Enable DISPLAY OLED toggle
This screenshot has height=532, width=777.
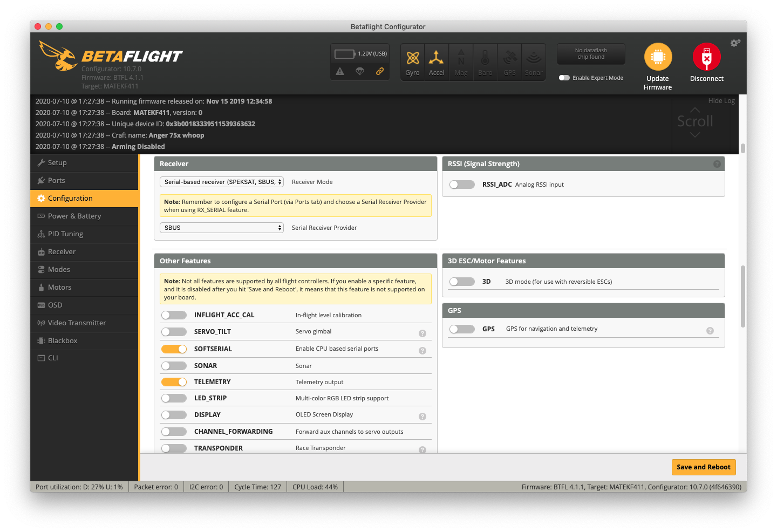174,415
